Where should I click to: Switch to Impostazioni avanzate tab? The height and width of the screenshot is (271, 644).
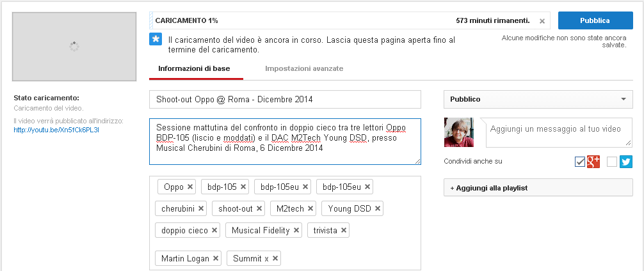point(304,68)
